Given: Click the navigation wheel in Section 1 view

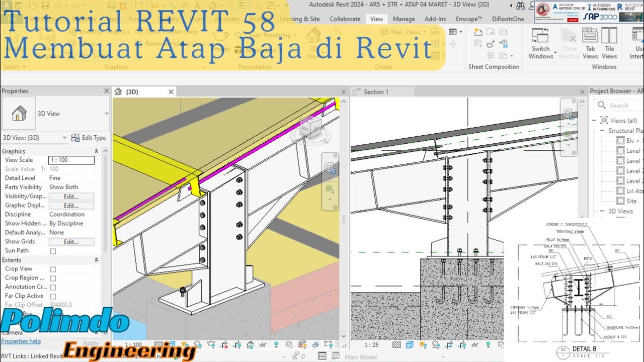Looking at the screenshot, I should [x=568, y=114].
